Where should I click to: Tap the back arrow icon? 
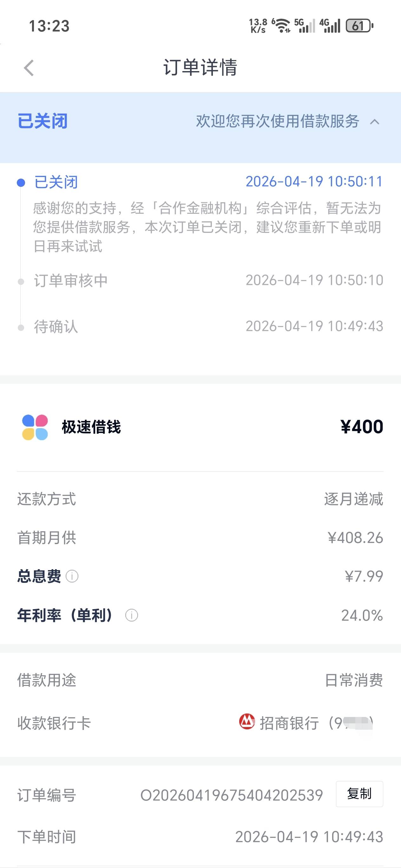[29, 68]
